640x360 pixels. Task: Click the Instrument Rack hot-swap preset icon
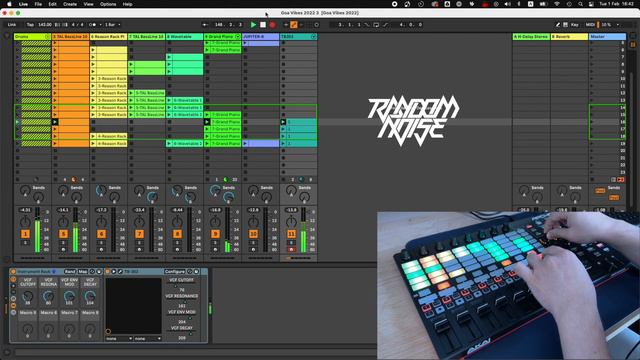point(92,271)
